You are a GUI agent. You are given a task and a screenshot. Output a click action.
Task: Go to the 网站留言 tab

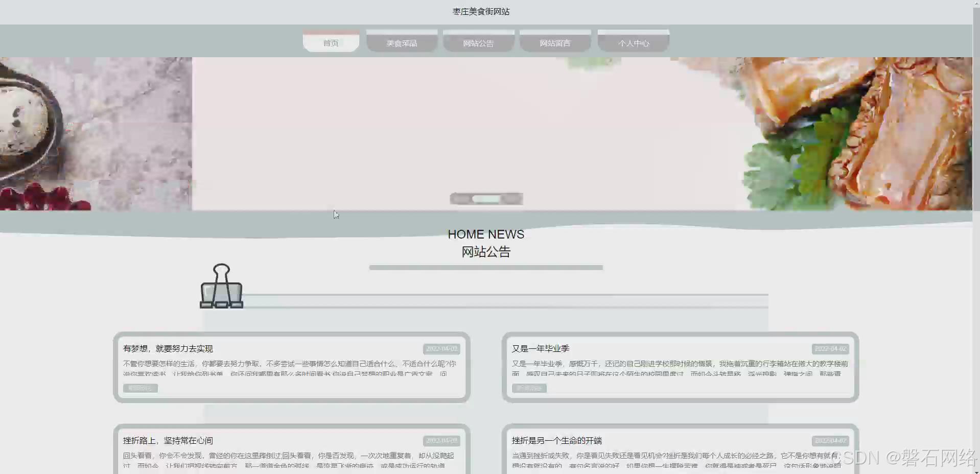tap(555, 43)
